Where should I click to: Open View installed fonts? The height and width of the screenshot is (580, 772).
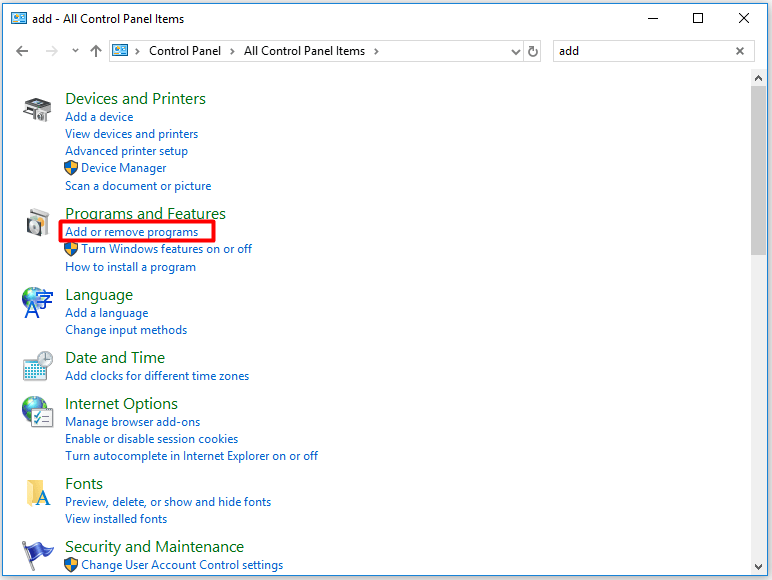[116, 519]
